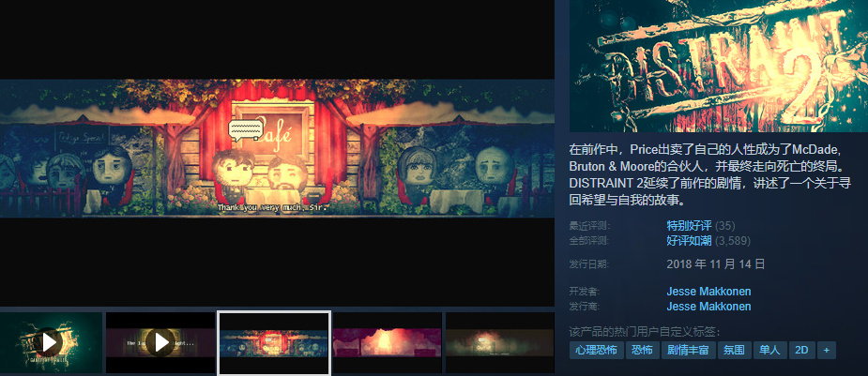Click the game description paragraph
The height and width of the screenshot is (376, 868).
(710, 173)
